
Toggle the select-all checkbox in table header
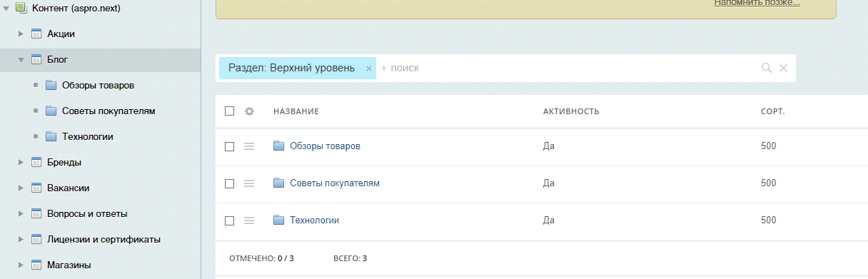coord(229,111)
